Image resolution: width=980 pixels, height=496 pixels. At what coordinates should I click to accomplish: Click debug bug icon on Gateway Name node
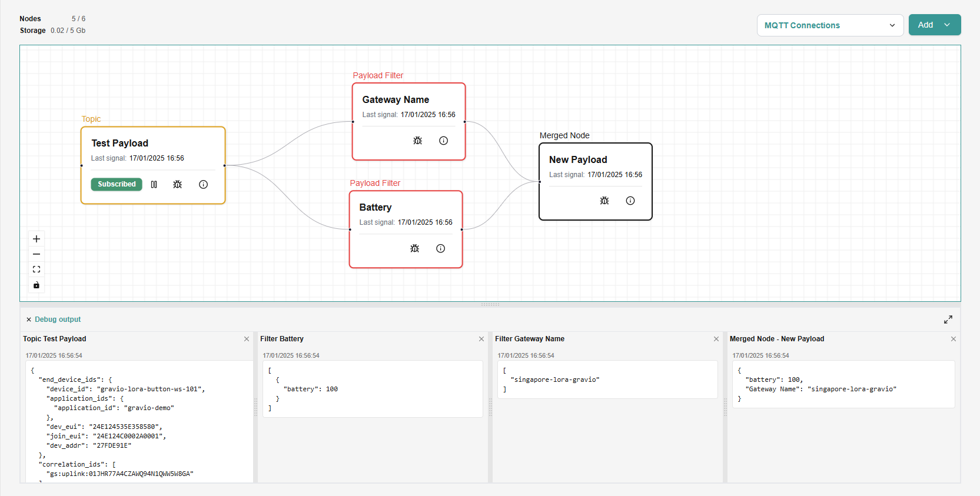point(417,141)
